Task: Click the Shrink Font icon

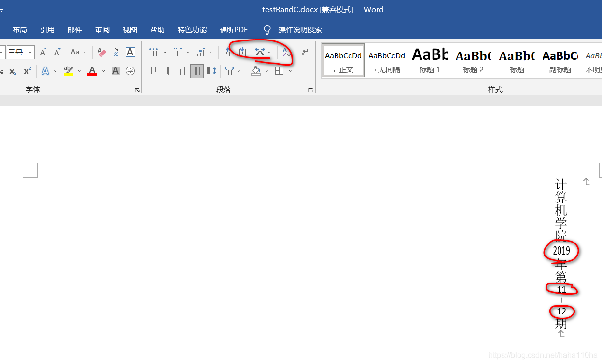Action: click(57, 52)
